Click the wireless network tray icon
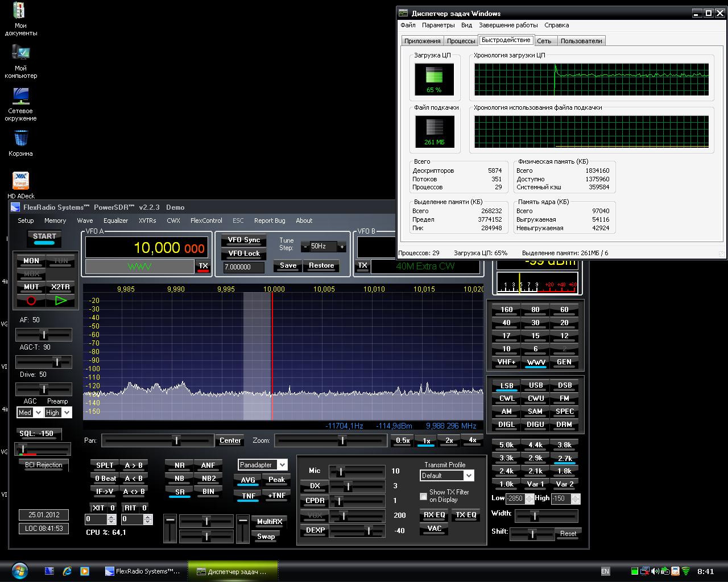This screenshot has width=728, height=582. point(685,571)
